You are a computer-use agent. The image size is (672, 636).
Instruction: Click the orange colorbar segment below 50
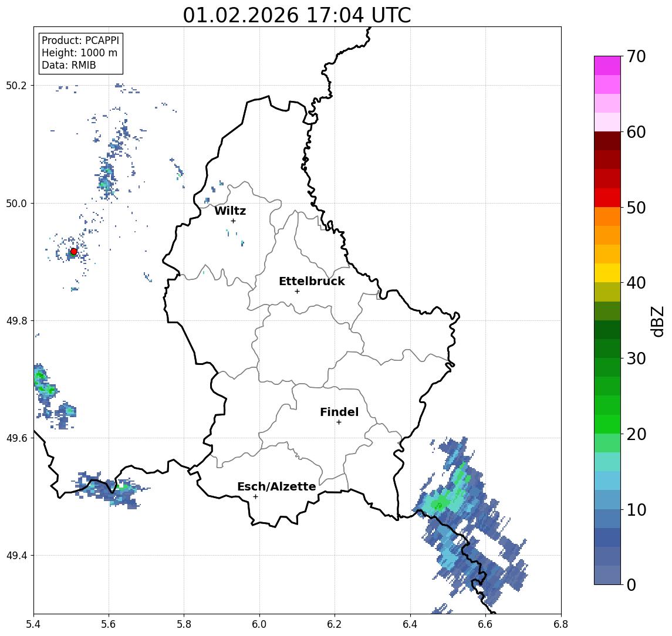pos(607,216)
